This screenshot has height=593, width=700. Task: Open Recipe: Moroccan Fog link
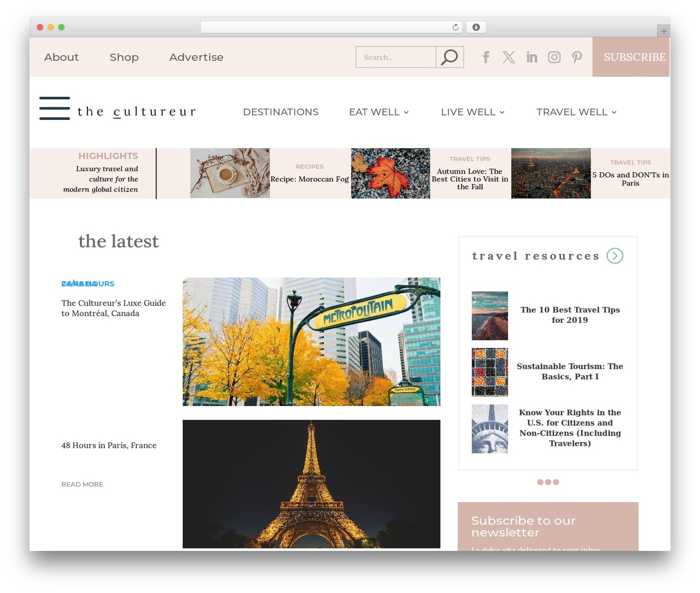click(310, 179)
